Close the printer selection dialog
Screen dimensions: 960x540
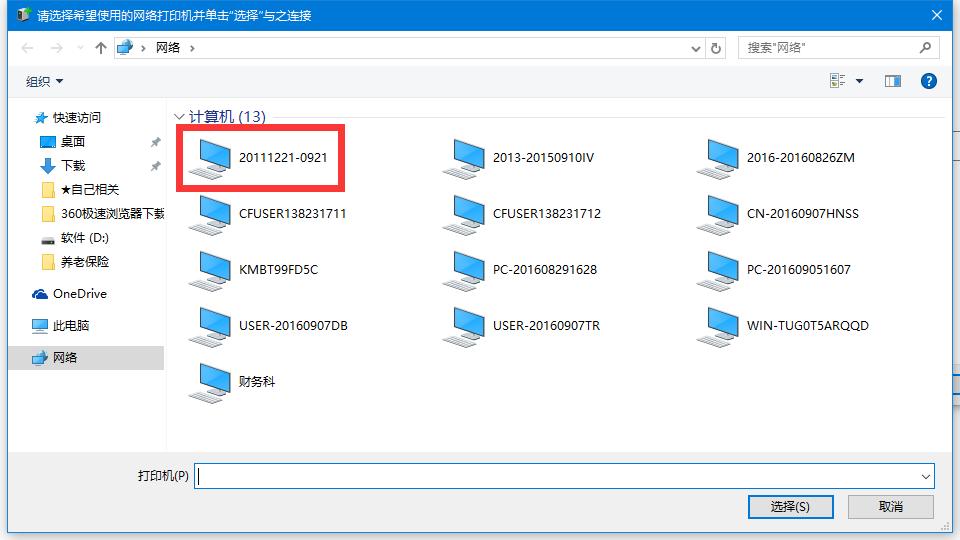coord(936,15)
